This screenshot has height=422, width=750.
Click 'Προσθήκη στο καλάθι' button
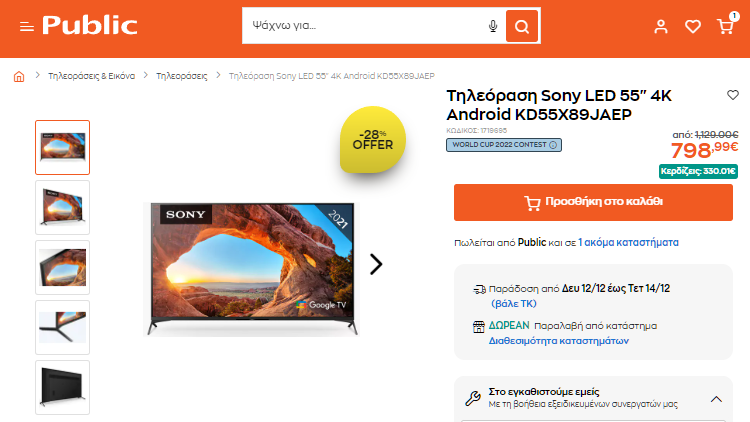[x=593, y=202]
